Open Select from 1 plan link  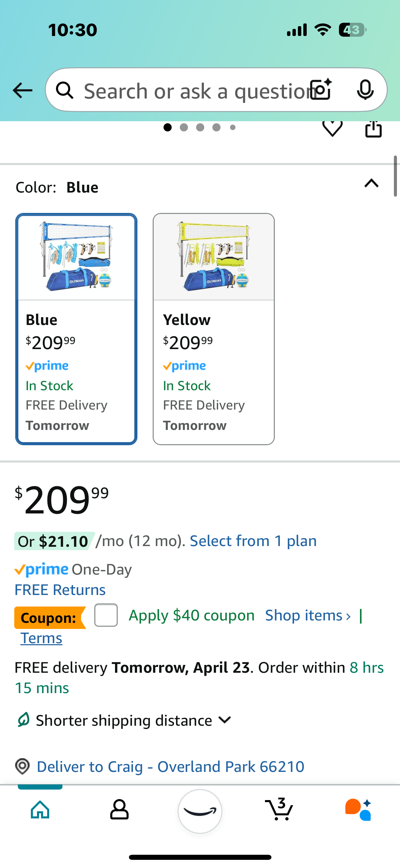coord(253,541)
